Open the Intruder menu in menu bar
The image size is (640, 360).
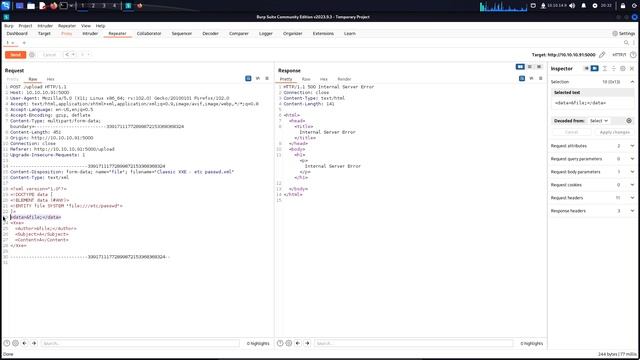[x=45, y=26]
